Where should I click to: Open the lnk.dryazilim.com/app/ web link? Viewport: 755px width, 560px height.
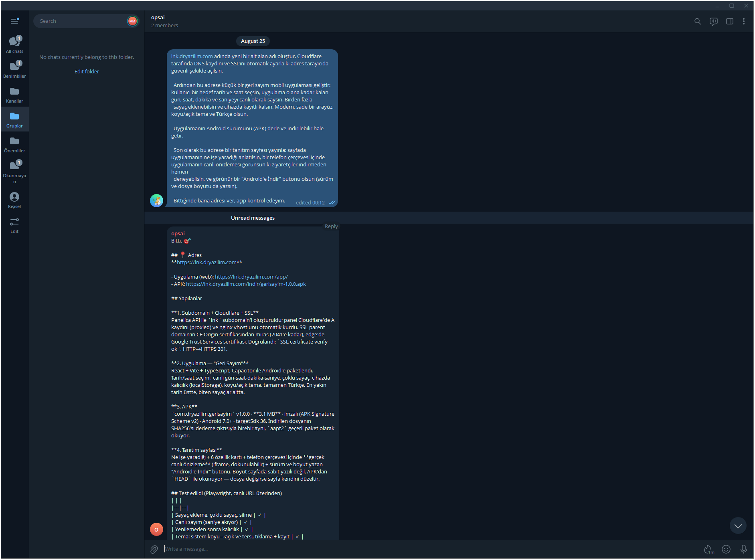pos(251,277)
